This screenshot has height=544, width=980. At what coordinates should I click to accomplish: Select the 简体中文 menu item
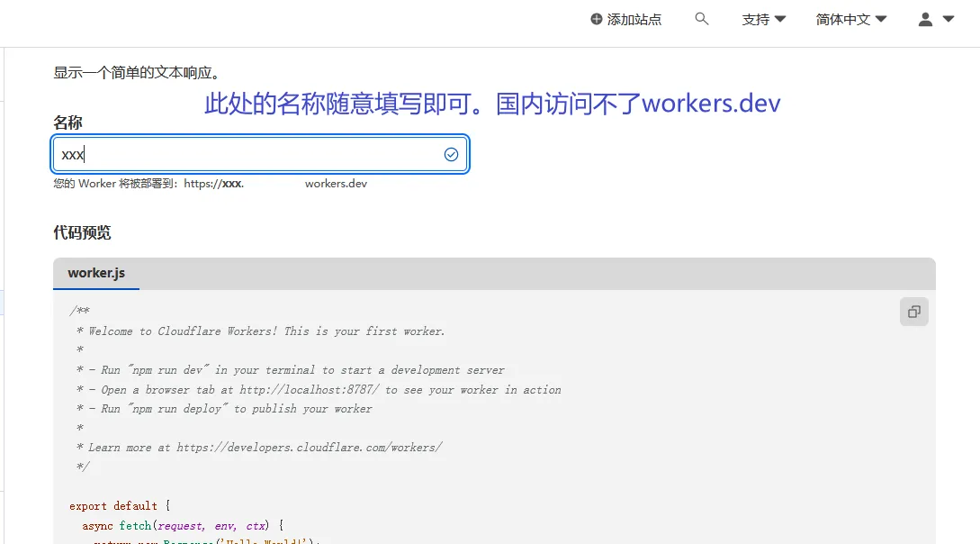(841, 17)
